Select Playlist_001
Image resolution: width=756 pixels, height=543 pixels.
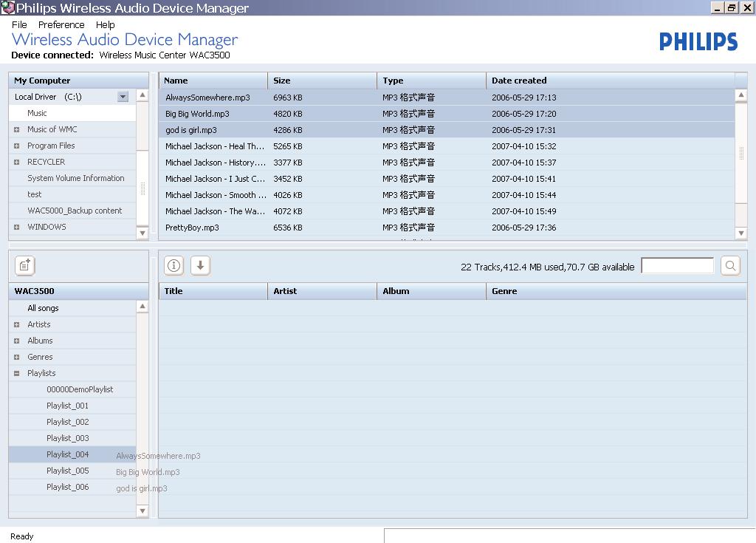[72, 406]
